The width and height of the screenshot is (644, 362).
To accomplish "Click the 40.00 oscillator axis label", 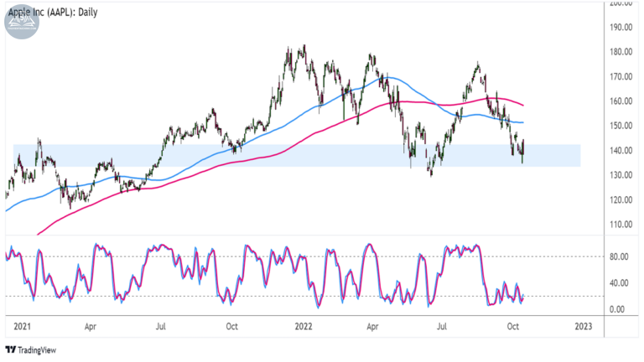I will coord(619,282).
